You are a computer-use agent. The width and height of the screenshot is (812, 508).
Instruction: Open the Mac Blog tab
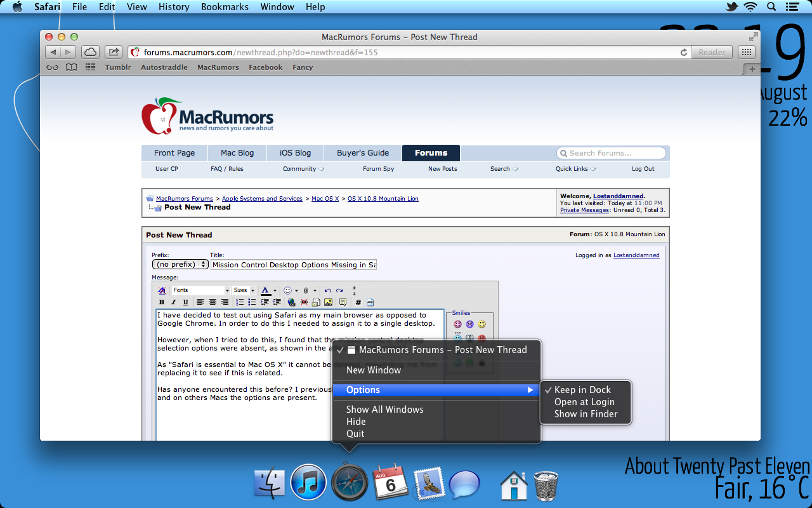point(237,153)
